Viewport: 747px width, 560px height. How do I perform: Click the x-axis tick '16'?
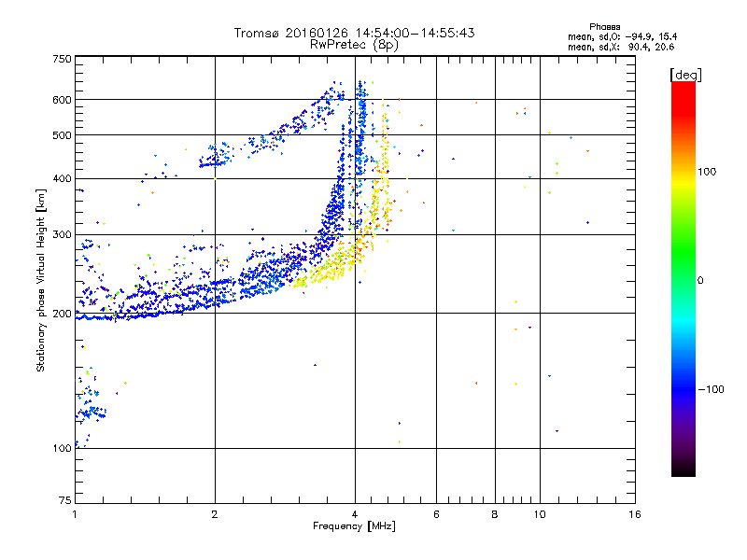click(635, 514)
